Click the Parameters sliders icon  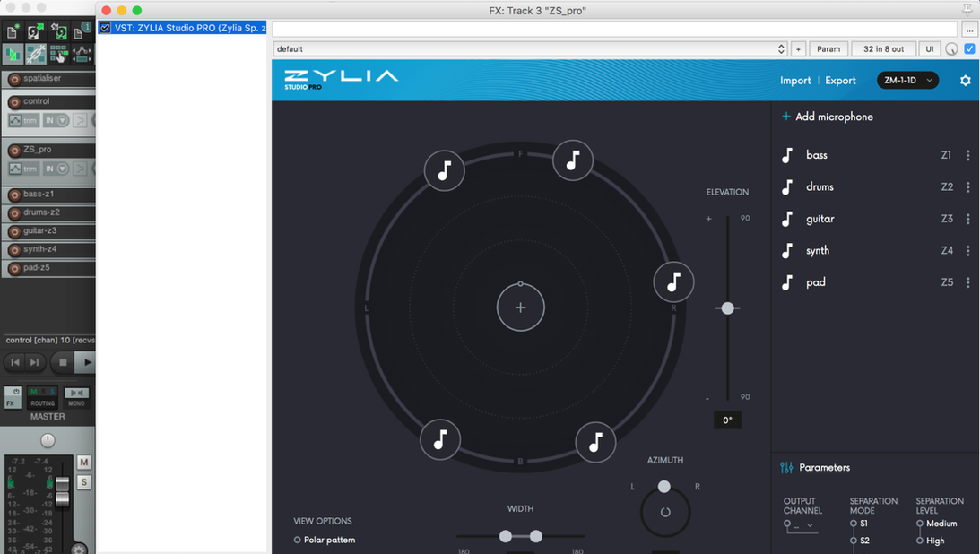[786, 467]
